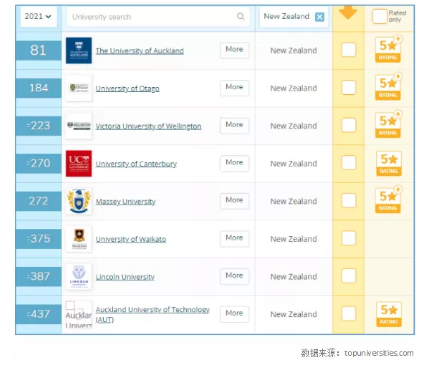Viewport: 433px width, 366px height.
Task: Open the Lincoln University link
Action: point(125,277)
